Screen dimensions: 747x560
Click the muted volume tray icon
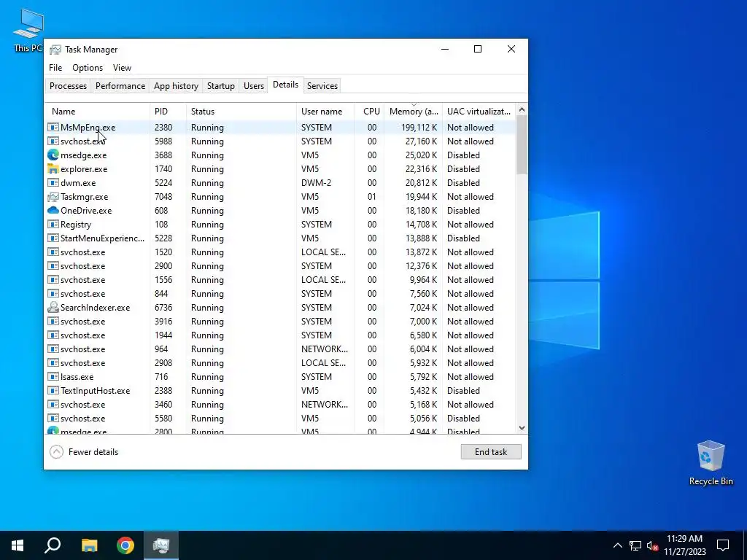(652, 545)
